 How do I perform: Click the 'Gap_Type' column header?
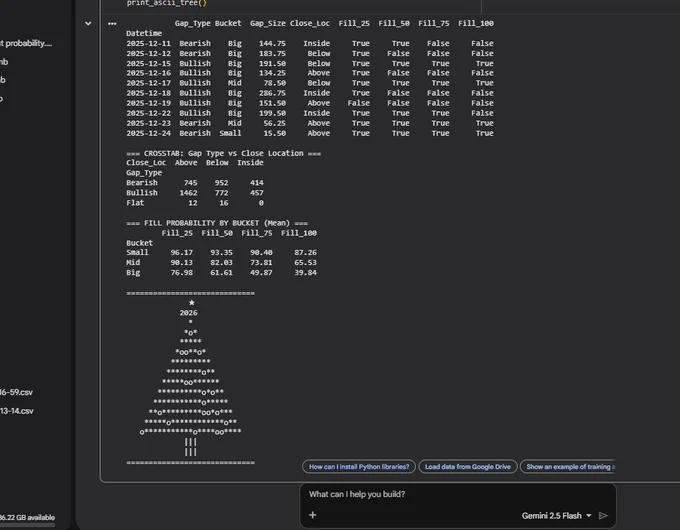pos(193,23)
